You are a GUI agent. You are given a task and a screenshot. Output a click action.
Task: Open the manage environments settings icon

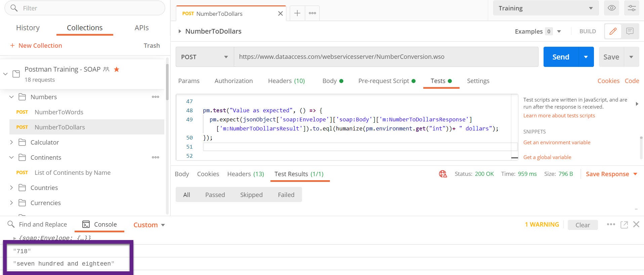pos(632,8)
